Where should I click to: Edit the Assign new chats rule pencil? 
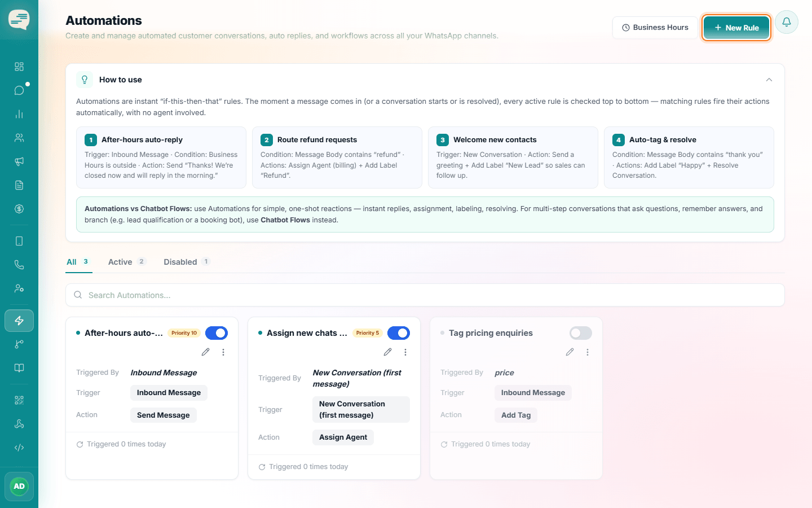(388, 352)
